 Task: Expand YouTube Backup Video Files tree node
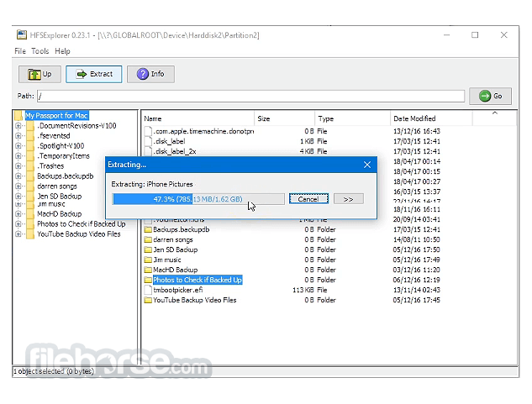point(18,234)
